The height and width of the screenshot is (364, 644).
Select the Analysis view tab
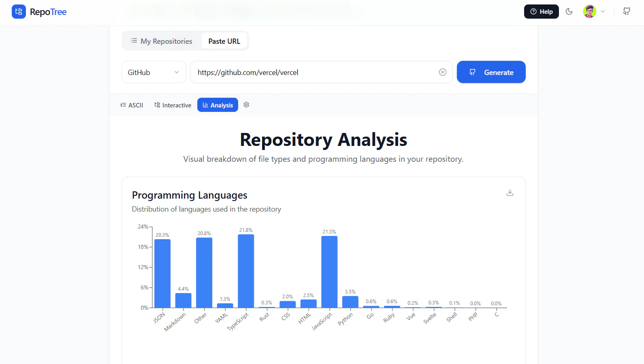tap(218, 105)
